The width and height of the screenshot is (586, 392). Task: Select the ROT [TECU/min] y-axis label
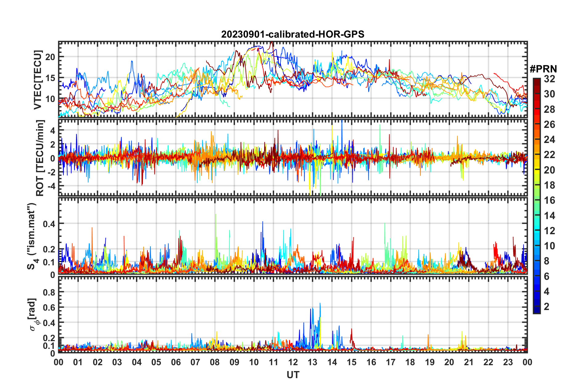40,158
